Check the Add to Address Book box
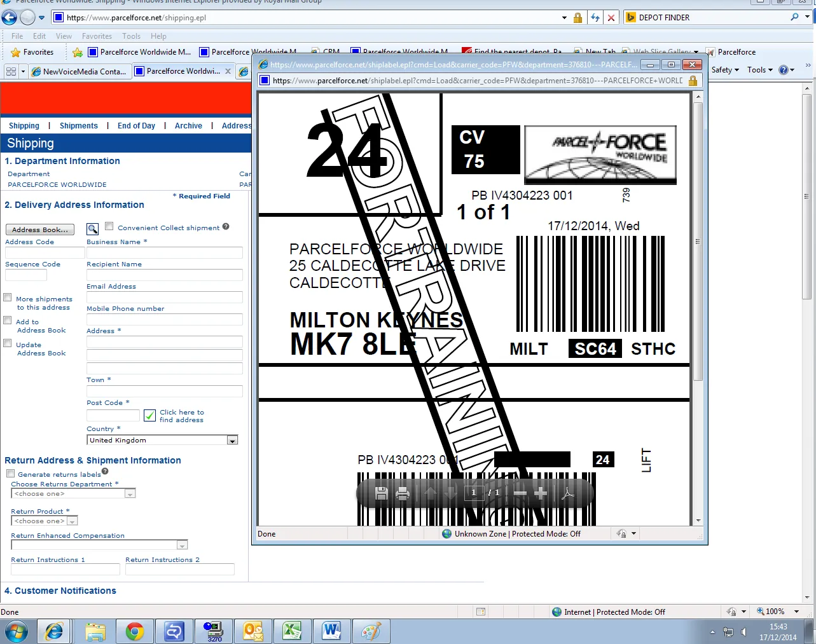This screenshot has height=644, width=816. 8,320
